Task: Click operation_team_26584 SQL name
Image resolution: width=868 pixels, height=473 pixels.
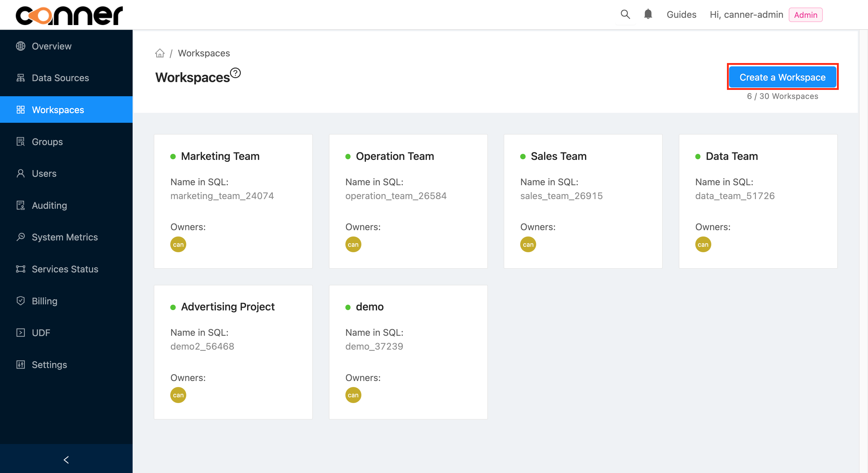Action: 396,196
